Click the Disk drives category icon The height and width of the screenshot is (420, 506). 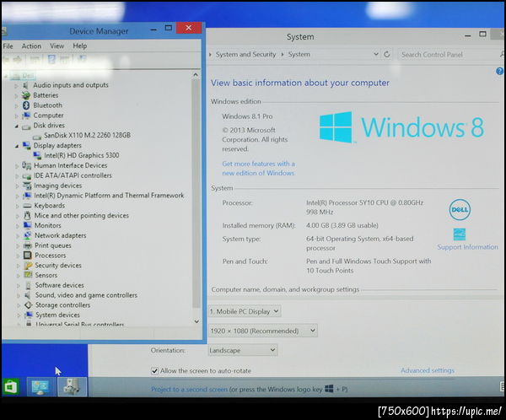pos(26,126)
